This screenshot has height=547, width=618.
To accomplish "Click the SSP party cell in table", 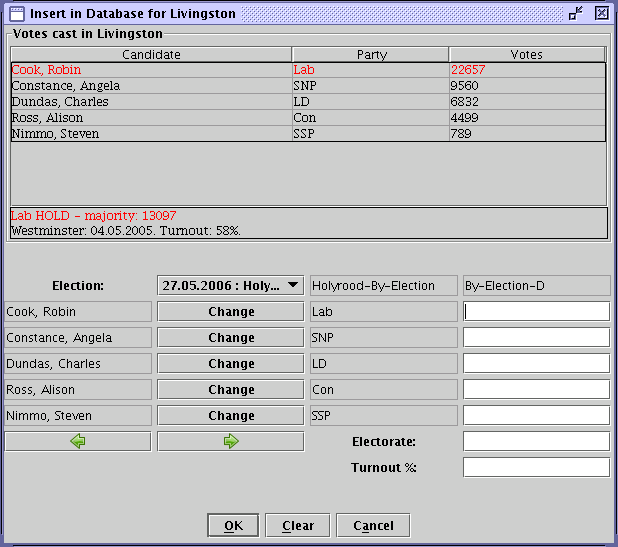I will [370, 134].
